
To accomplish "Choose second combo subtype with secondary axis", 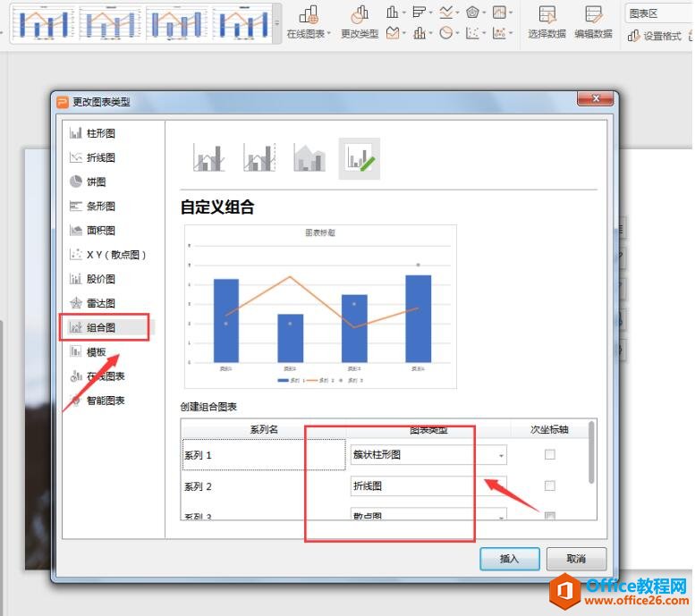I will click(259, 158).
